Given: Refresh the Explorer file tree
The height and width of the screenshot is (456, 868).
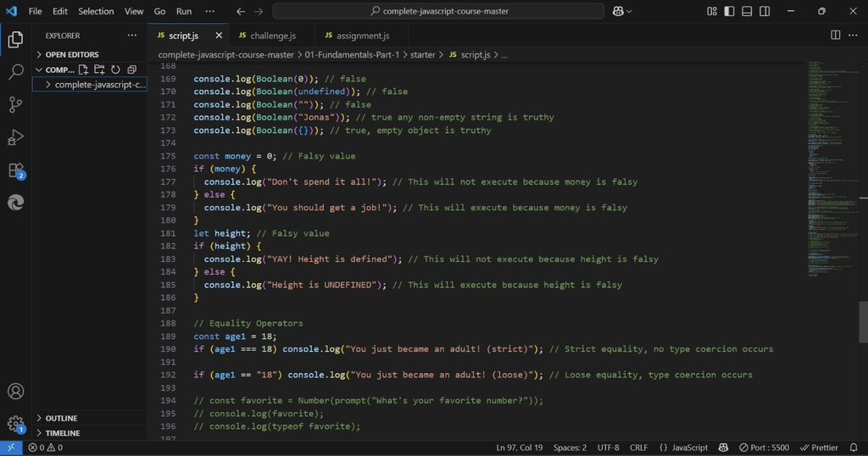Looking at the screenshot, I should click(115, 70).
